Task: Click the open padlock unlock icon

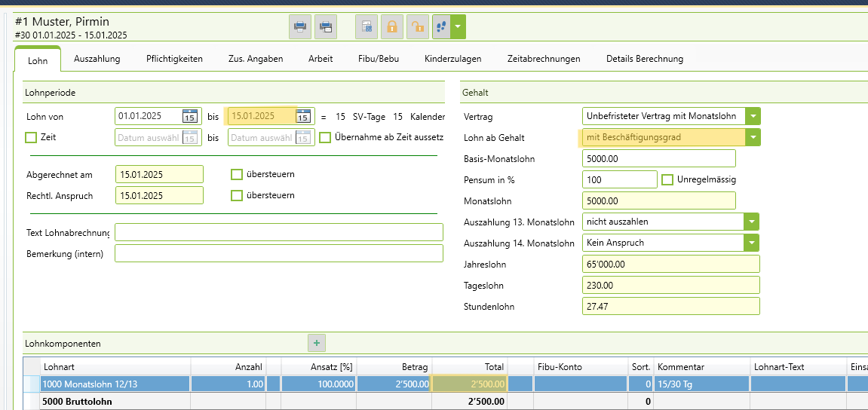Action: click(416, 27)
